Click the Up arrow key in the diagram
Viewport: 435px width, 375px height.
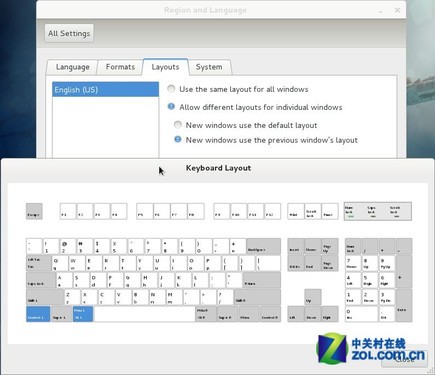(313, 297)
